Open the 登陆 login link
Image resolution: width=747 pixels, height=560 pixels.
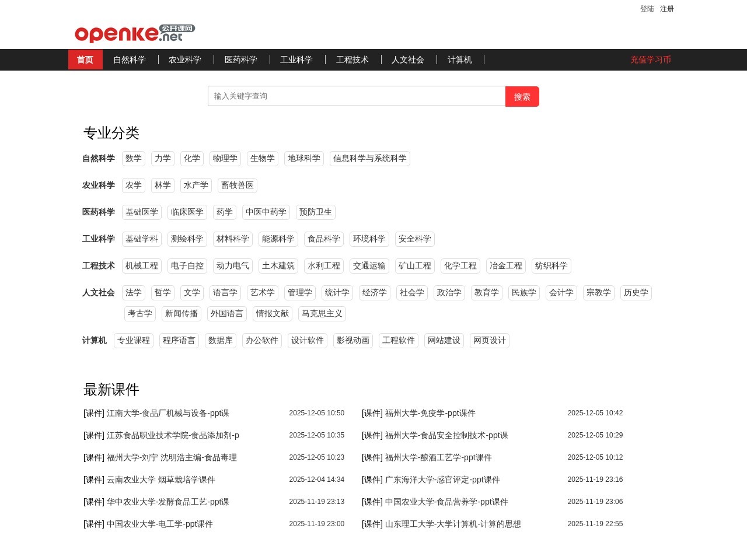[645, 9]
